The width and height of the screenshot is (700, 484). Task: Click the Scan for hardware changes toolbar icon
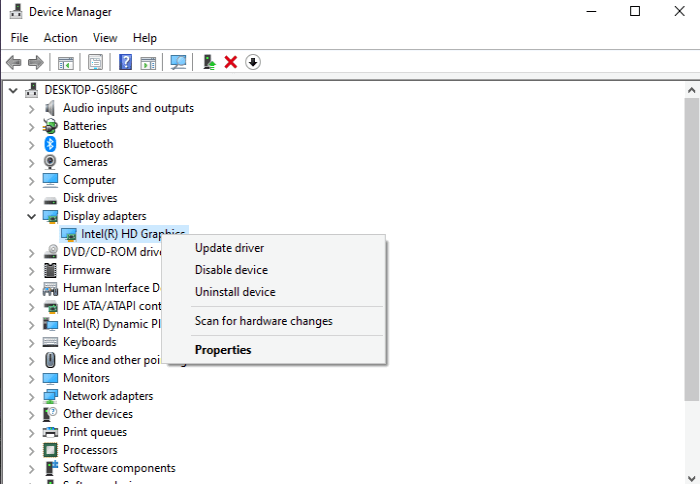pos(178,62)
